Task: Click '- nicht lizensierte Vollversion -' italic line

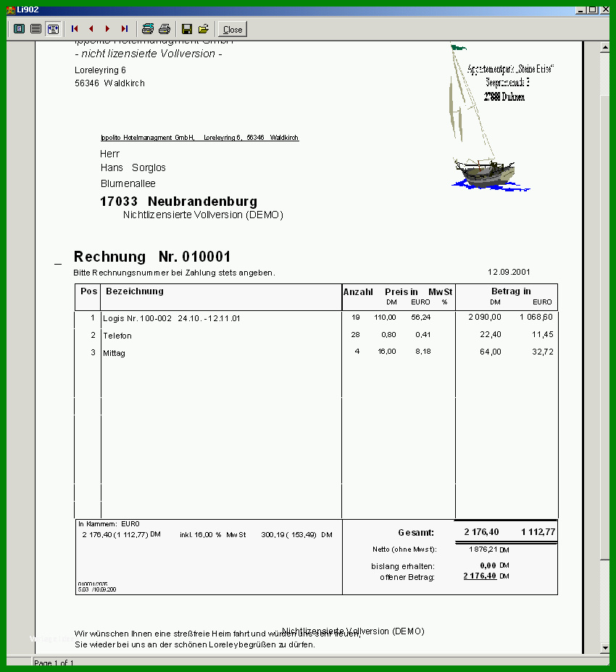Action: [x=149, y=54]
